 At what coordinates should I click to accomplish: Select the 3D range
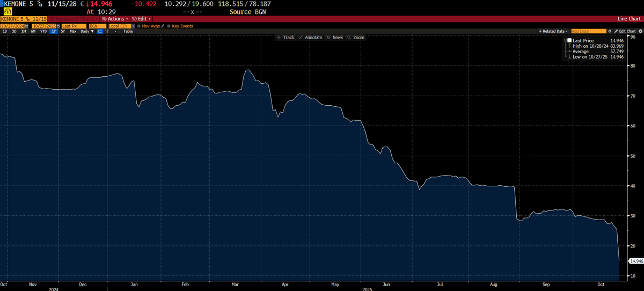click(14, 31)
